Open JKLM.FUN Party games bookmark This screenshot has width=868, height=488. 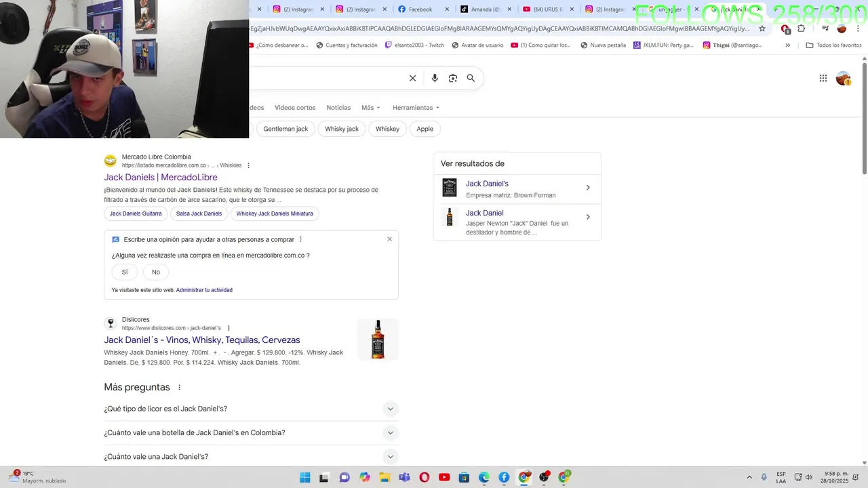pyautogui.click(x=663, y=45)
